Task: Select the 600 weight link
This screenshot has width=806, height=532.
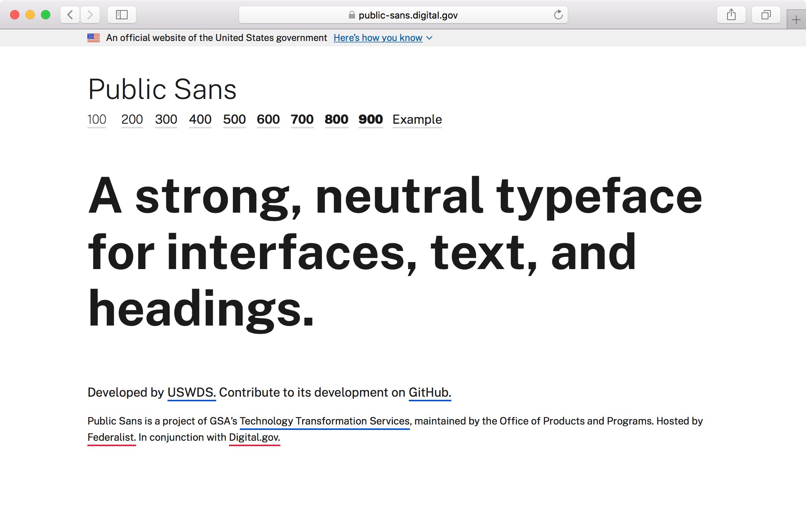Action: 268,119
